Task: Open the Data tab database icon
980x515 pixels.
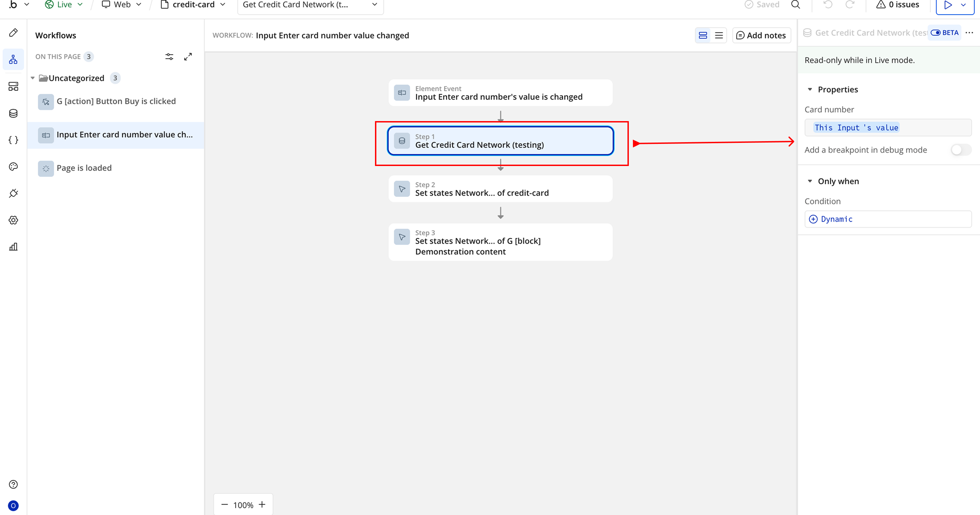Action: pos(13,113)
